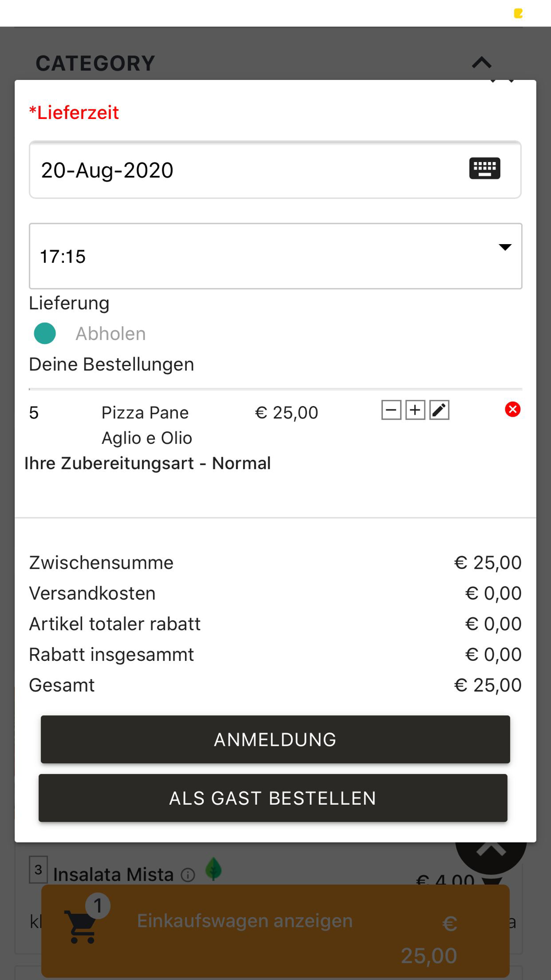Image resolution: width=551 pixels, height=980 pixels.
Task: Click the yellow status indicator at top
Action: pos(518,13)
